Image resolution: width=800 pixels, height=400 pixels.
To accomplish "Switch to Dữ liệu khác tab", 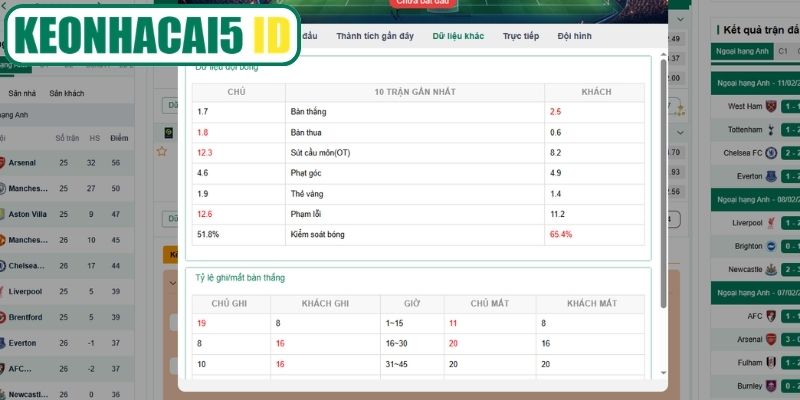I will coord(458,36).
